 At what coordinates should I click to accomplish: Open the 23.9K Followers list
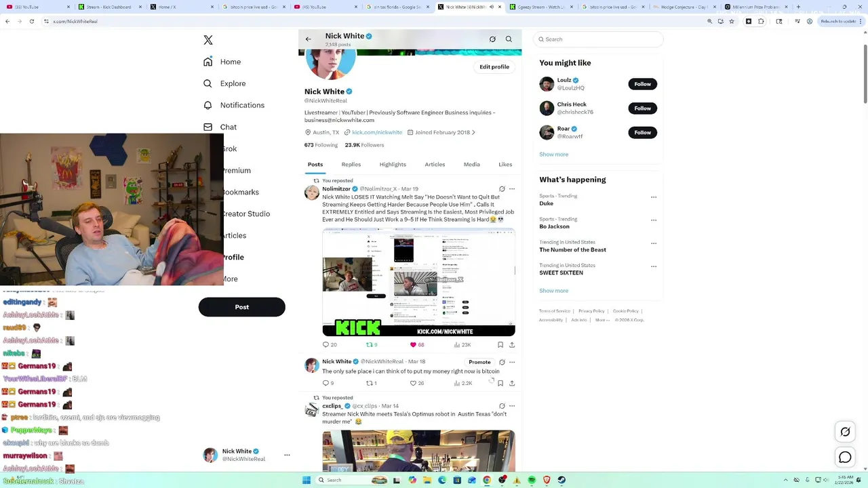[364, 145]
